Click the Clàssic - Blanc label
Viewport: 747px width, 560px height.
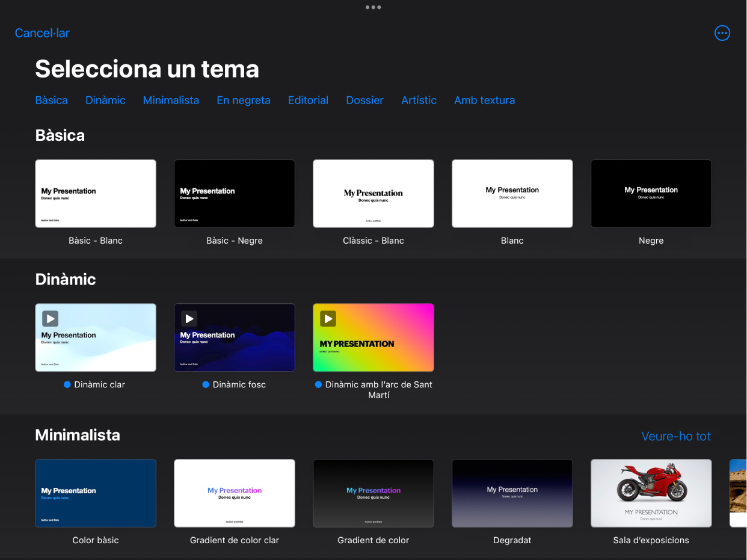coord(373,241)
